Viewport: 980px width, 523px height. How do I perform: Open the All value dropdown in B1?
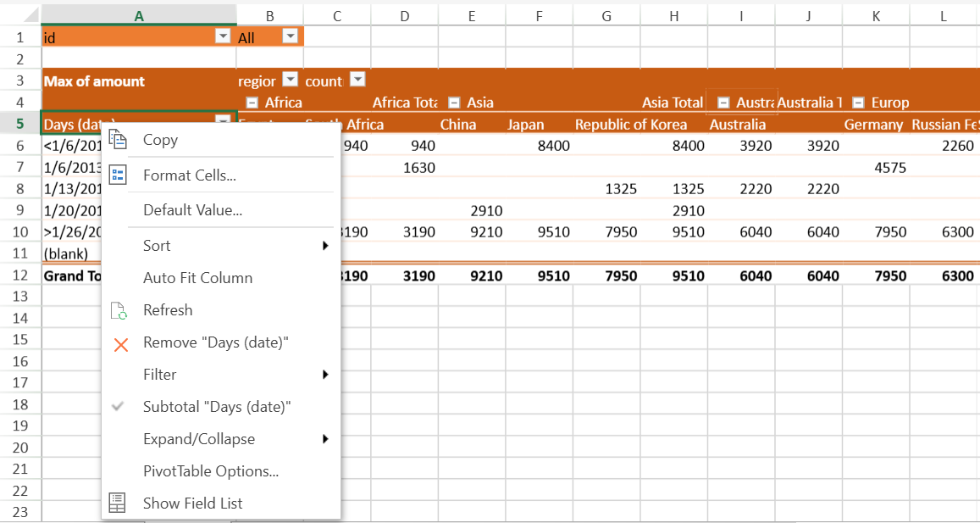pos(290,36)
